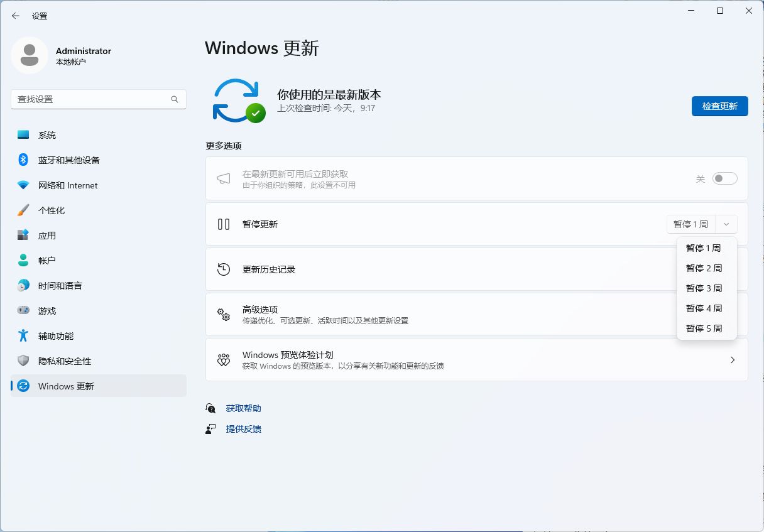Click the 检查更新 button

coord(720,106)
